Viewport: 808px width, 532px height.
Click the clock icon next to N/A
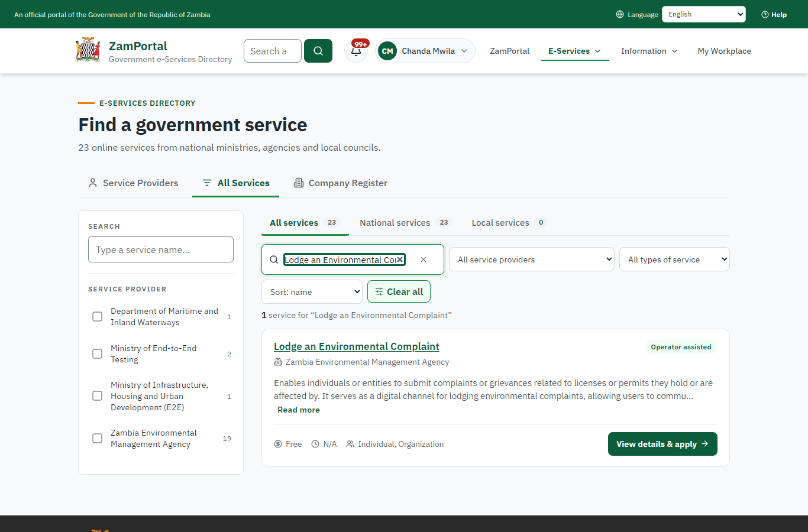pos(315,444)
